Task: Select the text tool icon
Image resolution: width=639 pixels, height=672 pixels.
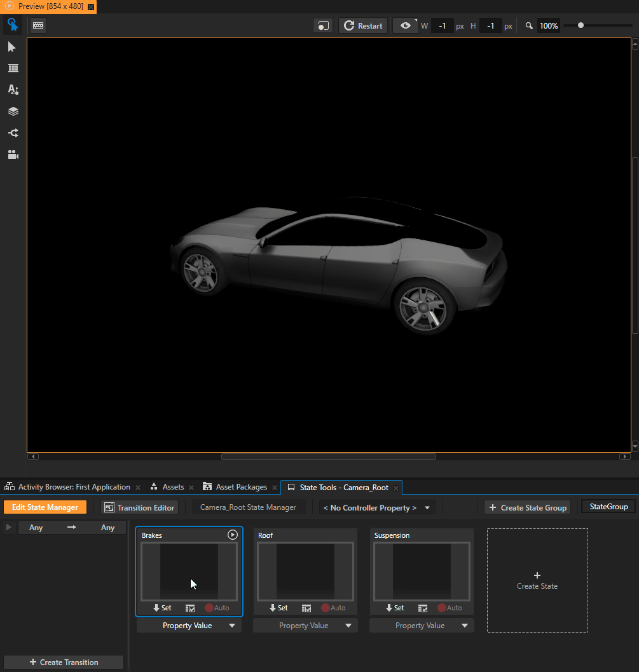Action: click(x=13, y=90)
